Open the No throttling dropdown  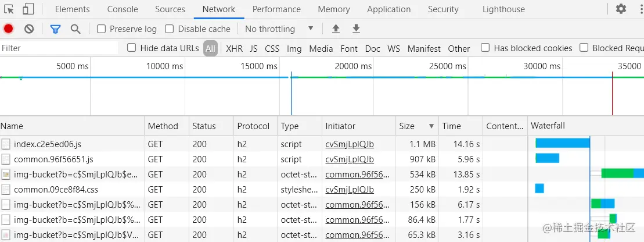(x=279, y=29)
